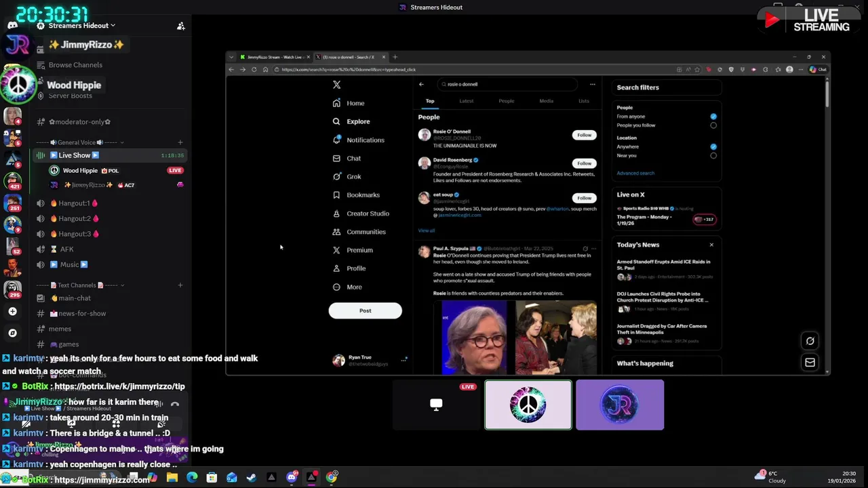
Task: Click the X logo above Home
Action: (336, 85)
